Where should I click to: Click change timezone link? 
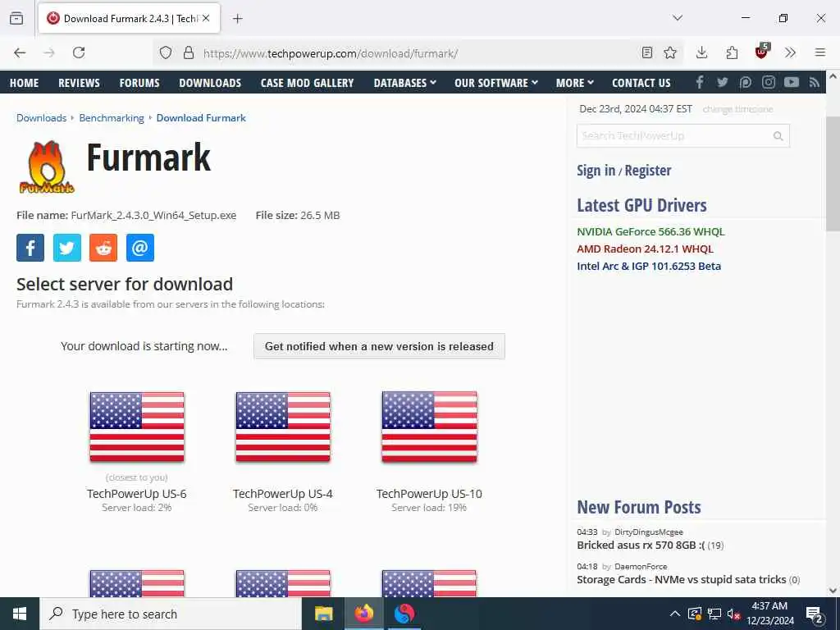[x=737, y=109]
